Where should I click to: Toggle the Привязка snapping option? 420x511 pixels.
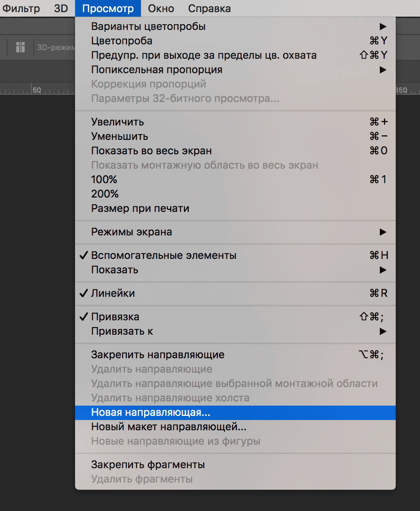pyautogui.click(x=115, y=317)
